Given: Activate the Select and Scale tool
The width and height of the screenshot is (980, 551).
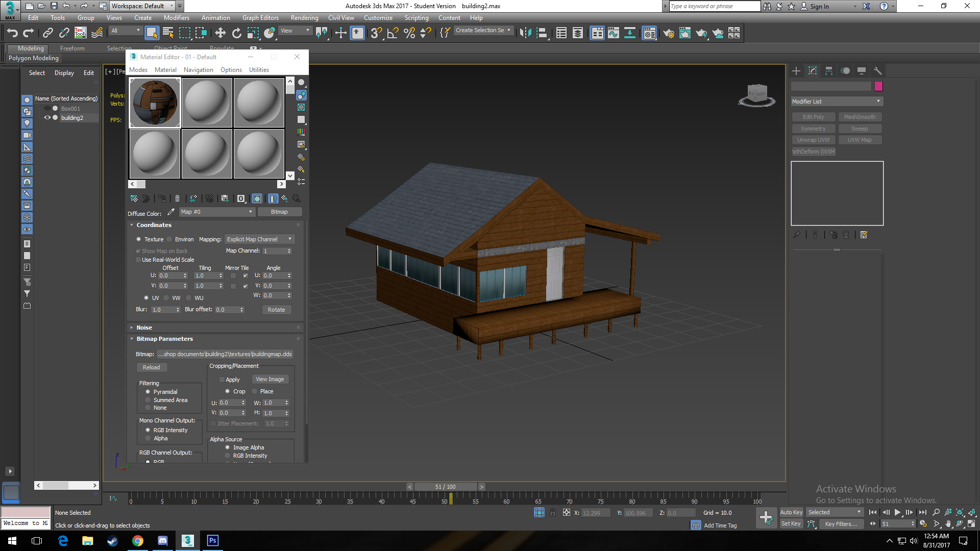Looking at the screenshot, I should pyautogui.click(x=253, y=33).
